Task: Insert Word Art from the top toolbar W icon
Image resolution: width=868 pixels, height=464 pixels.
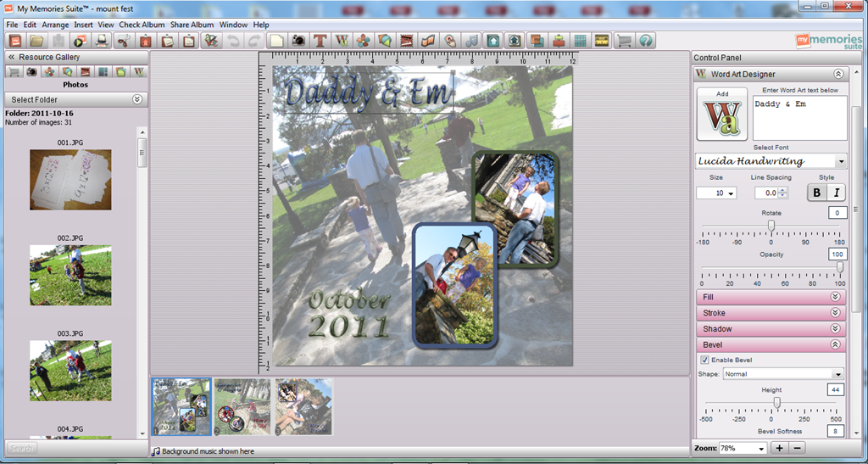Action: coord(341,41)
